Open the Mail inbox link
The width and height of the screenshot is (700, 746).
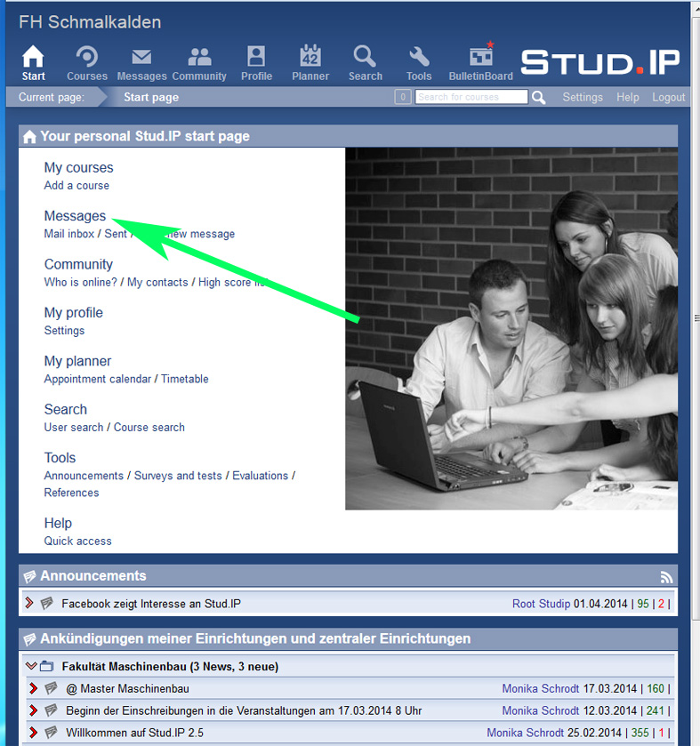[x=69, y=234]
